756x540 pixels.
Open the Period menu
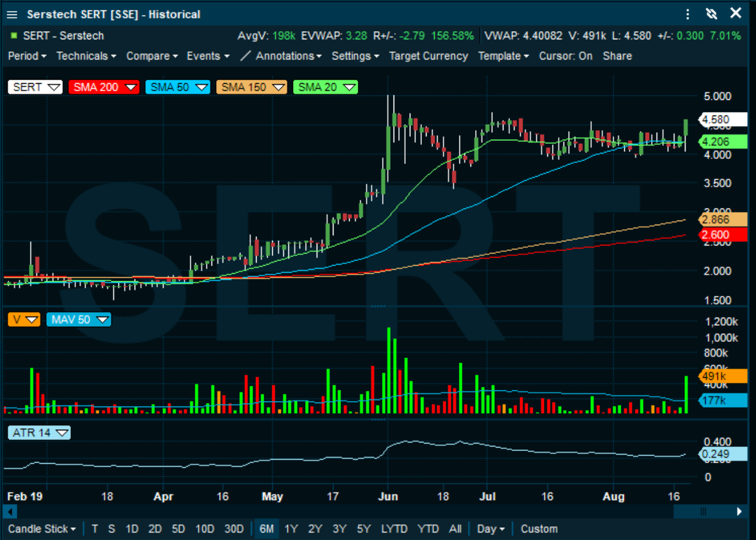[x=27, y=56]
